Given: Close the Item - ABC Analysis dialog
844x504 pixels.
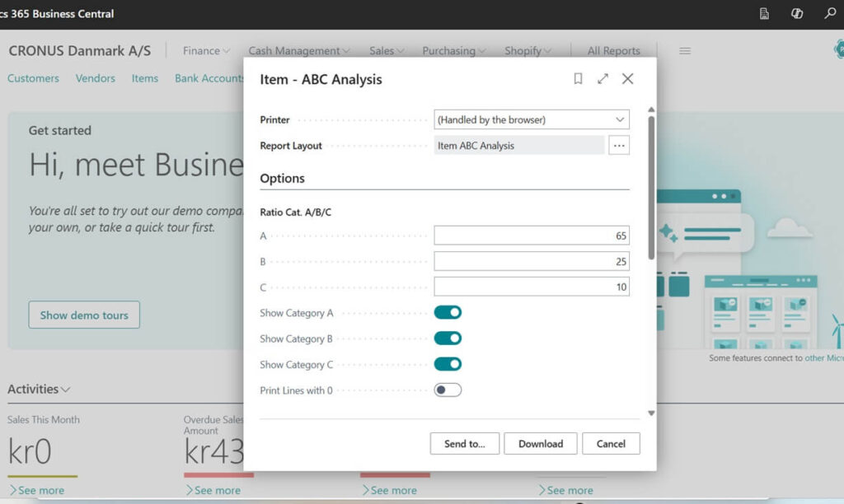Looking at the screenshot, I should (627, 78).
